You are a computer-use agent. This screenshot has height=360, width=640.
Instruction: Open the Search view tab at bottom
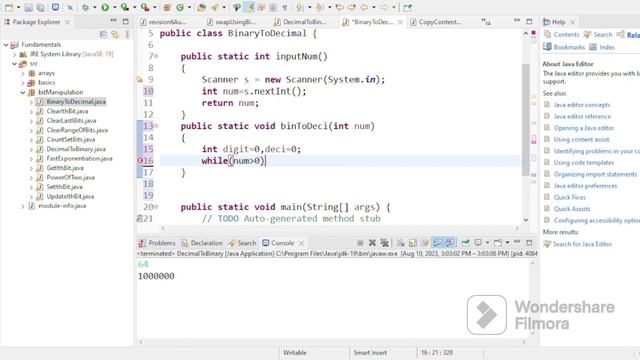click(242, 243)
